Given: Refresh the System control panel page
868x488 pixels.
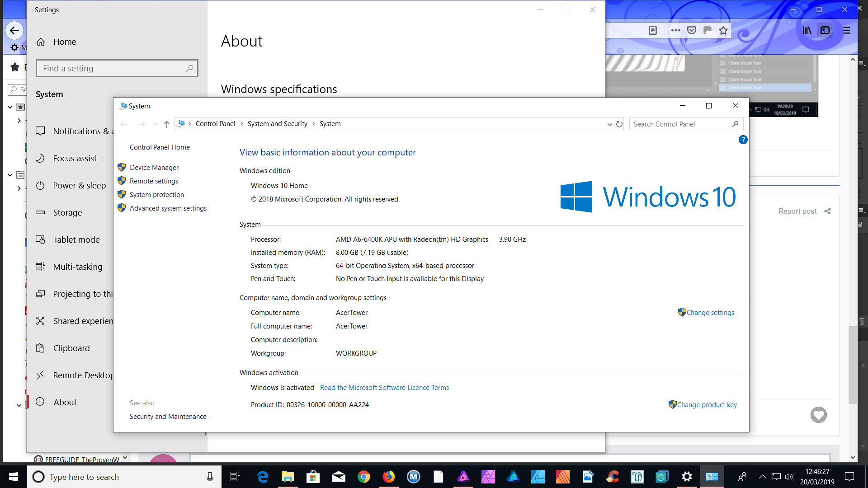Looking at the screenshot, I should tap(619, 124).
